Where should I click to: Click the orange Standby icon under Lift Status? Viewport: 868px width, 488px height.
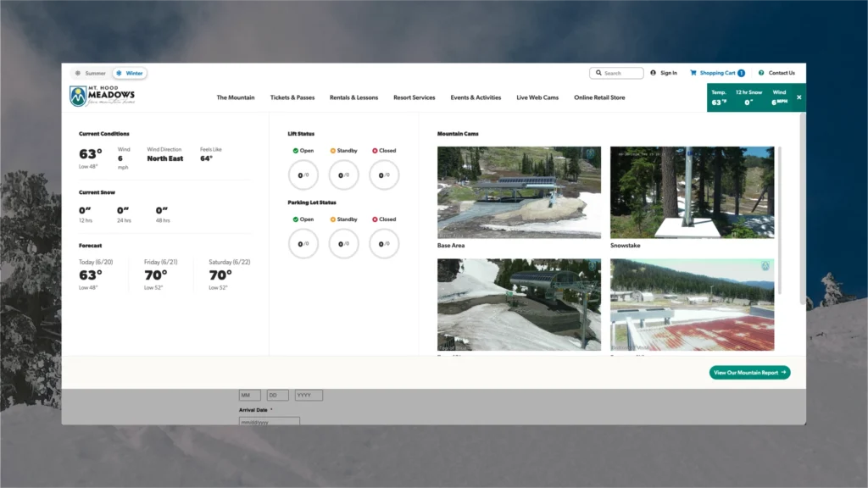click(x=333, y=151)
